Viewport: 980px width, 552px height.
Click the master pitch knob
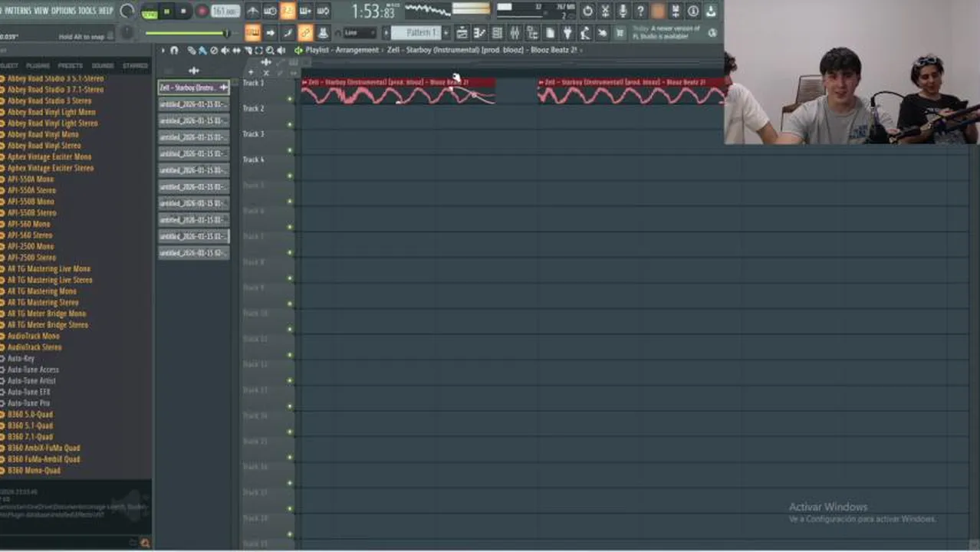tap(127, 33)
